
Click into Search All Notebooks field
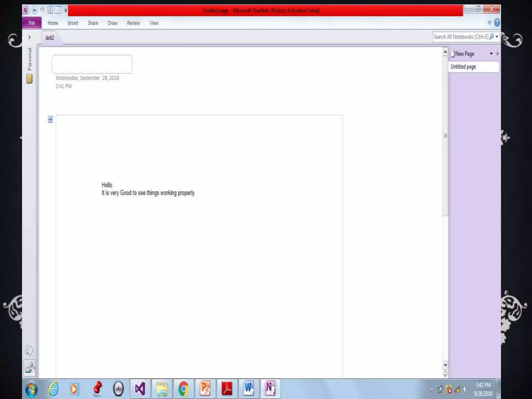(460, 37)
